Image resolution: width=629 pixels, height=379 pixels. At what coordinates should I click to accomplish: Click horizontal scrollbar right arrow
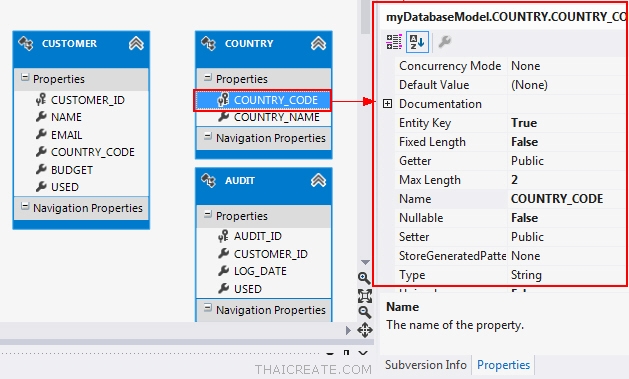point(348,330)
